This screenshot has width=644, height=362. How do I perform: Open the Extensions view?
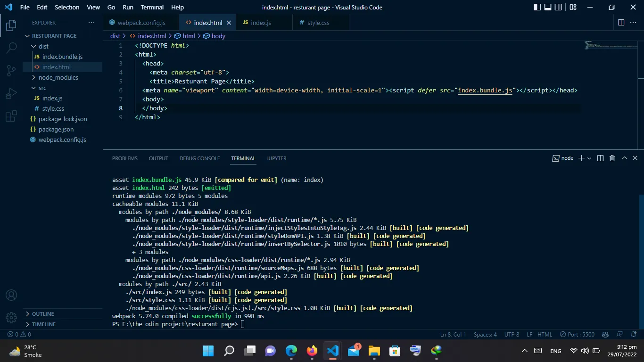(x=11, y=116)
